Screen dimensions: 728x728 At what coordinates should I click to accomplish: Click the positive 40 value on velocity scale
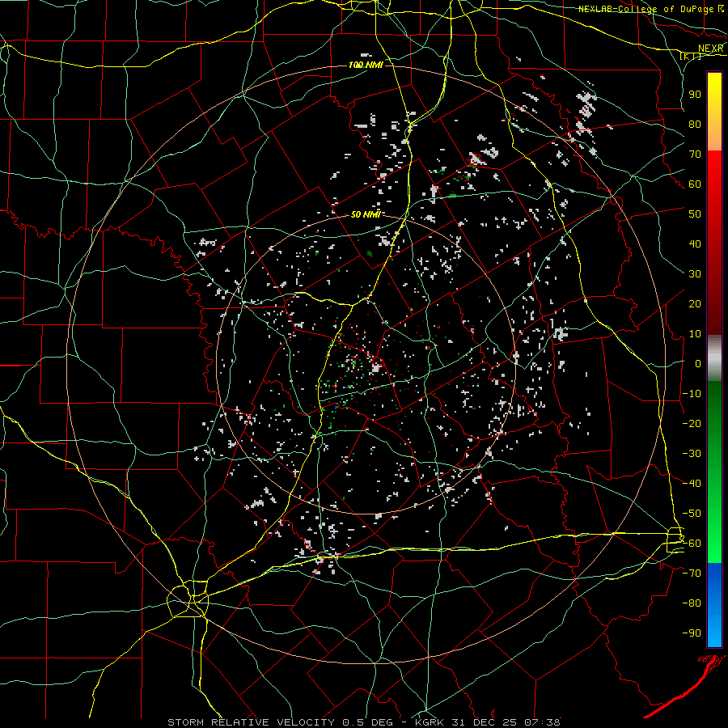[x=695, y=243]
